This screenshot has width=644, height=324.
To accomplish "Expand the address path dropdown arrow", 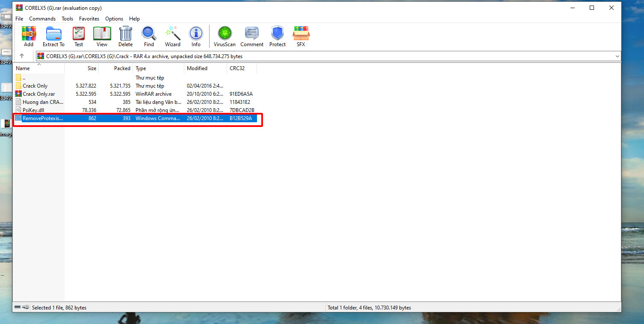I will pos(617,56).
